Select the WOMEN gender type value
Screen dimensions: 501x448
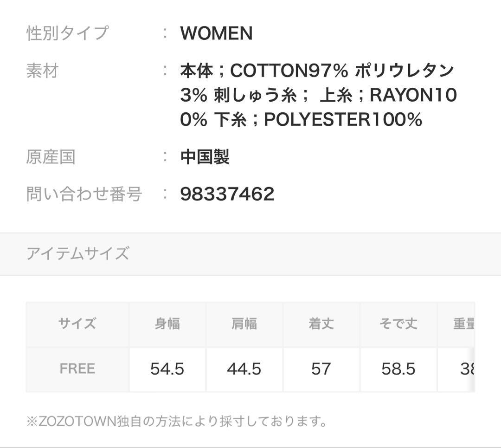[216, 33]
